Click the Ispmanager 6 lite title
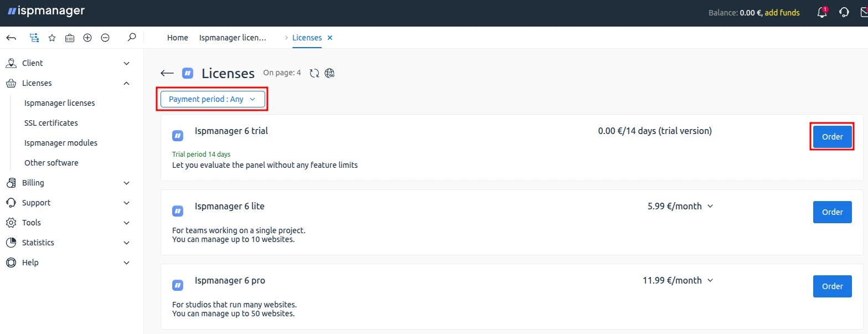 click(x=230, y=206)
